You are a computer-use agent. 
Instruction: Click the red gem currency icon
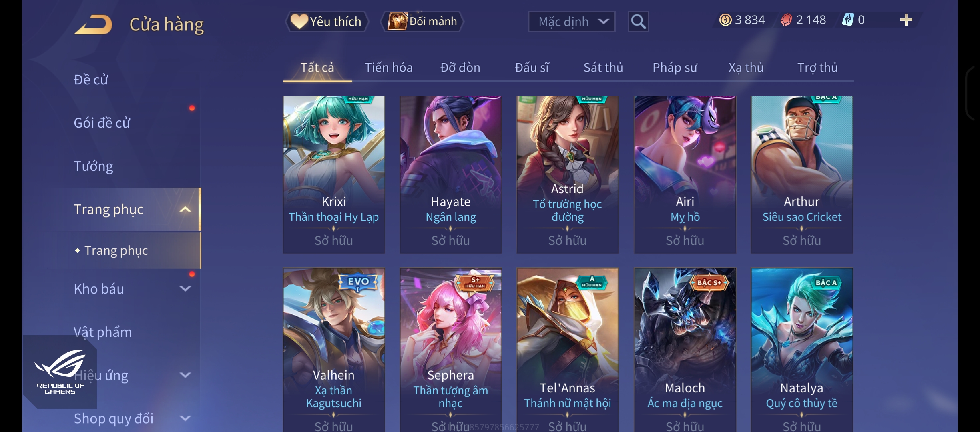[x=786, y=20]
